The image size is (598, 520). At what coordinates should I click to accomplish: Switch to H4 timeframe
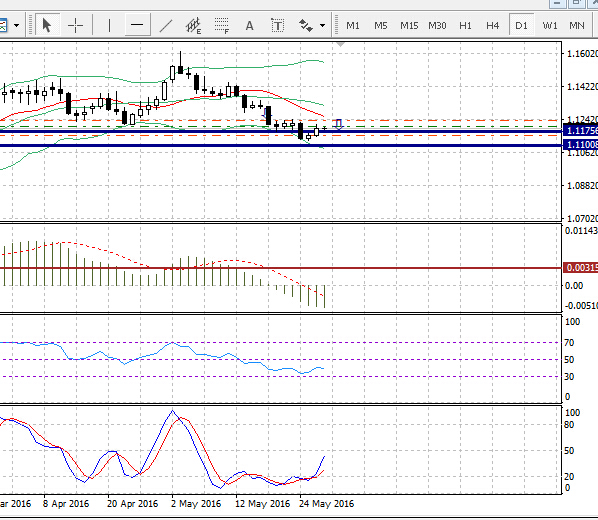tap(493, 26)
